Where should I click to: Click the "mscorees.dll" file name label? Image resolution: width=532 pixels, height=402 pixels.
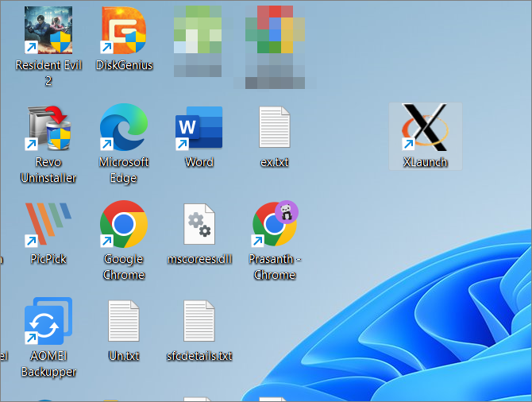(199, 259)
